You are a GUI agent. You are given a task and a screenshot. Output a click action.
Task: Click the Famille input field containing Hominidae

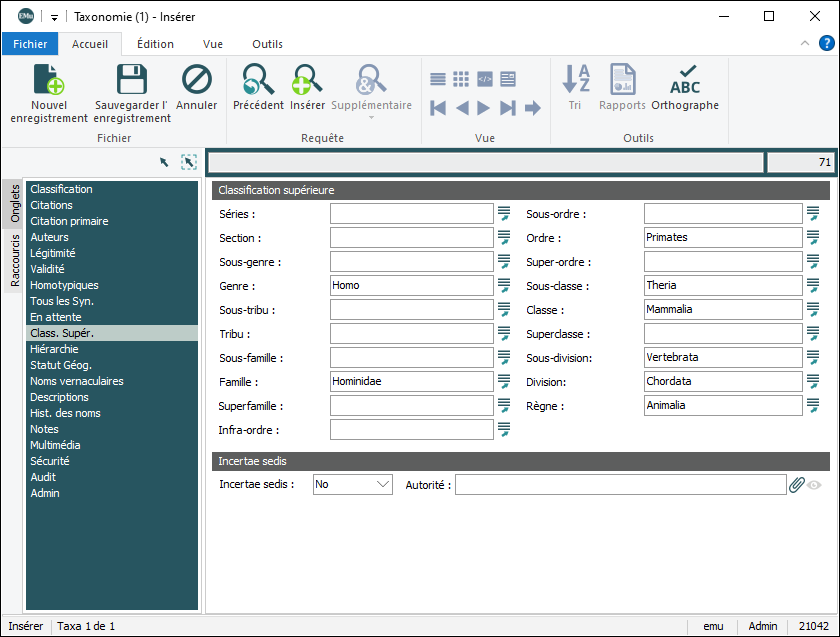click(x=411, y=382)
